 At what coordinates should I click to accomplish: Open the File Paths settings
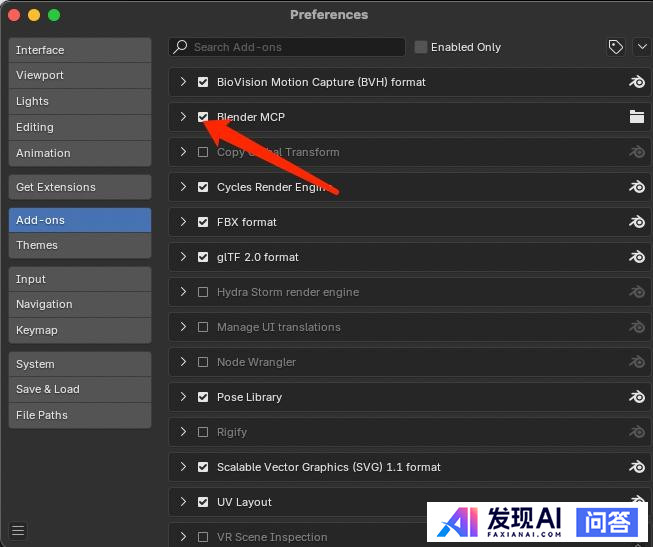pyautogui.click(x=80, y=415)
